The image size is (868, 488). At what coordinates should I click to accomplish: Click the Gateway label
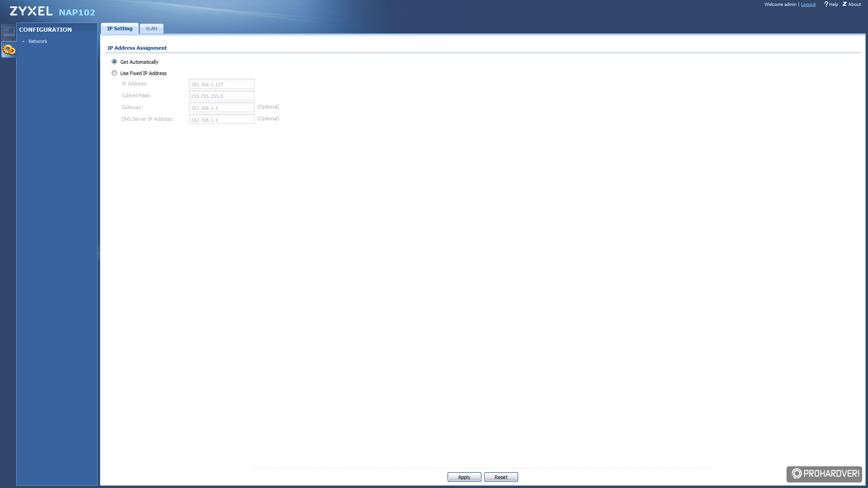[x=132, y=107]
